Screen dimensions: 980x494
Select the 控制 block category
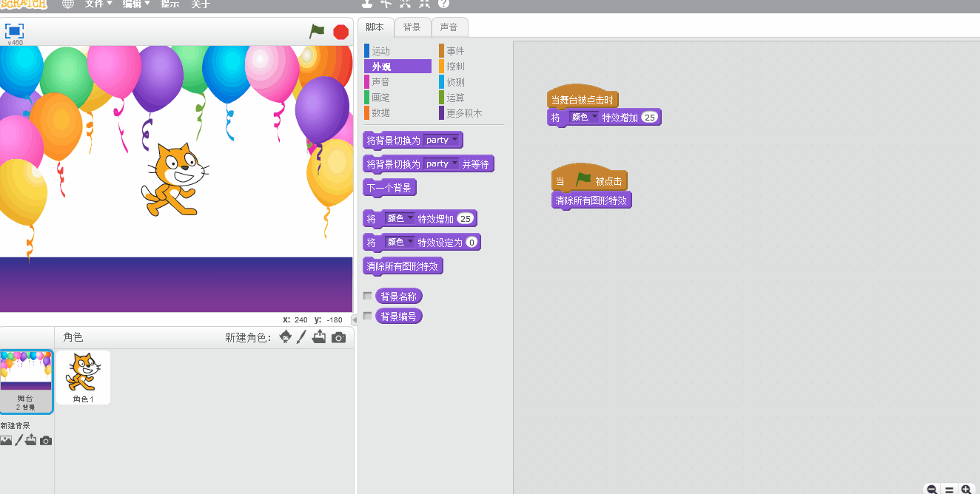tap(471, 67)
